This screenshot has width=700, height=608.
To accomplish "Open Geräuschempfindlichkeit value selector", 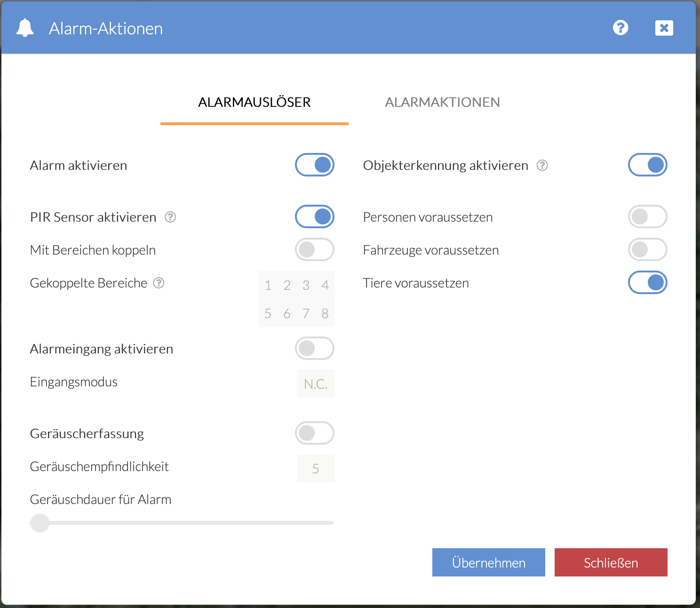I will pyautogui.click(x=316, y=469).
